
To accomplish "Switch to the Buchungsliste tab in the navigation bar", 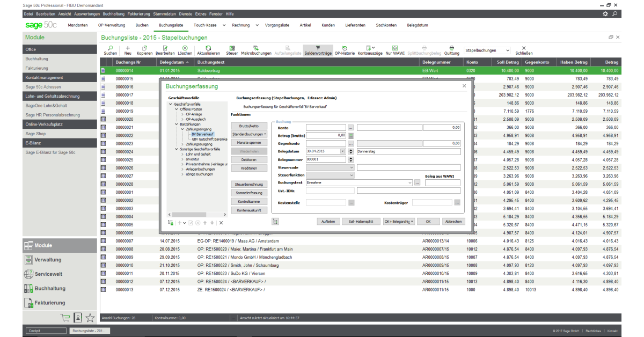I will [x=171, y=25].
